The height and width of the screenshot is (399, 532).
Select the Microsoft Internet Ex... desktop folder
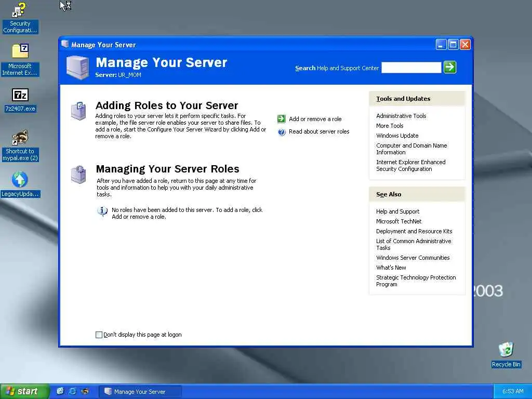tap(20, 60)
